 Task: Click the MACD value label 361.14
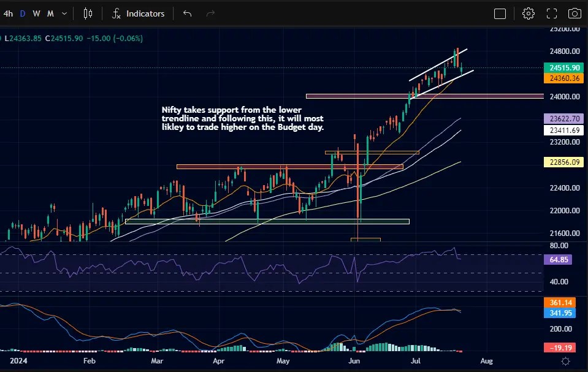click(560, 302)
